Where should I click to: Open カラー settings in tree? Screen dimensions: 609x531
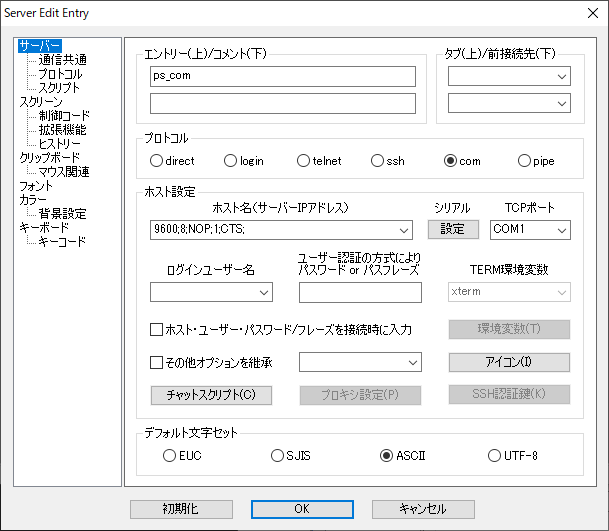click(33, 200)
